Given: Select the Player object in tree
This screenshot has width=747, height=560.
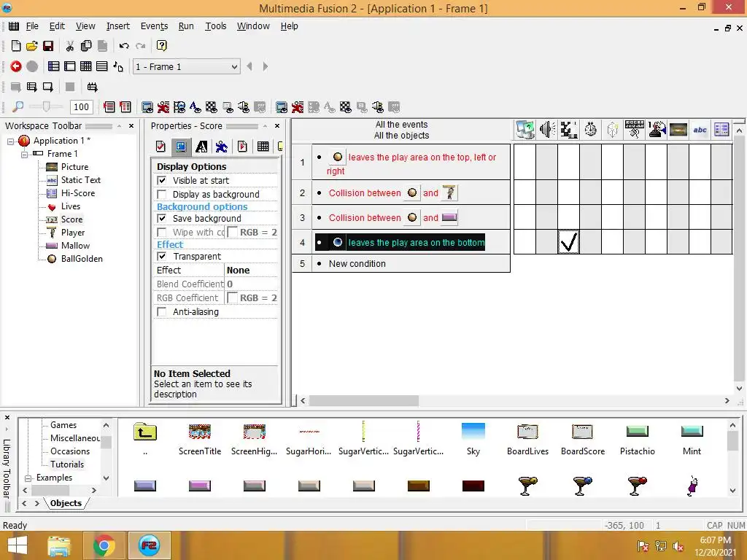Looking at the screenshot, I should pyautogui.click(x=72, y=233).
